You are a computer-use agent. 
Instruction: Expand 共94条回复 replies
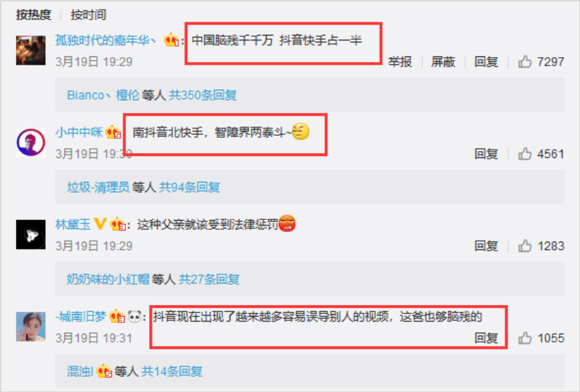click(x=189, y=187)
